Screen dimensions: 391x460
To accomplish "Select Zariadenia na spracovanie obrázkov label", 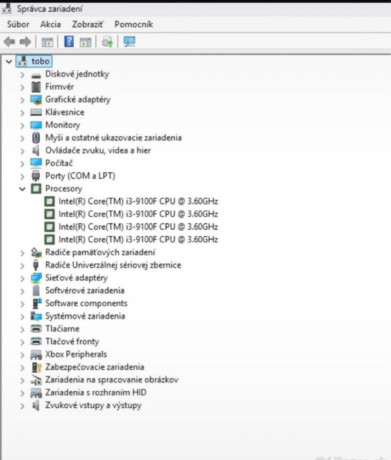I will [x=112, y=380].
